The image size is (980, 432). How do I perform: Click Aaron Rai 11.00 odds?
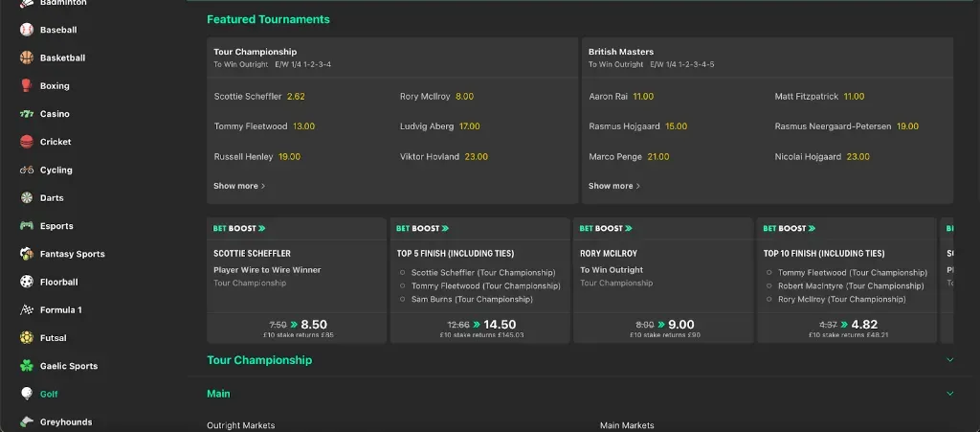643,97
